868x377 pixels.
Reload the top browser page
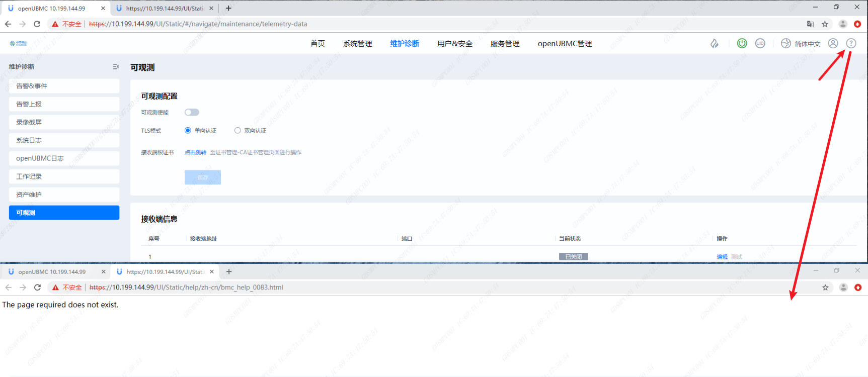pyautogui.click(x=37, y=24)
